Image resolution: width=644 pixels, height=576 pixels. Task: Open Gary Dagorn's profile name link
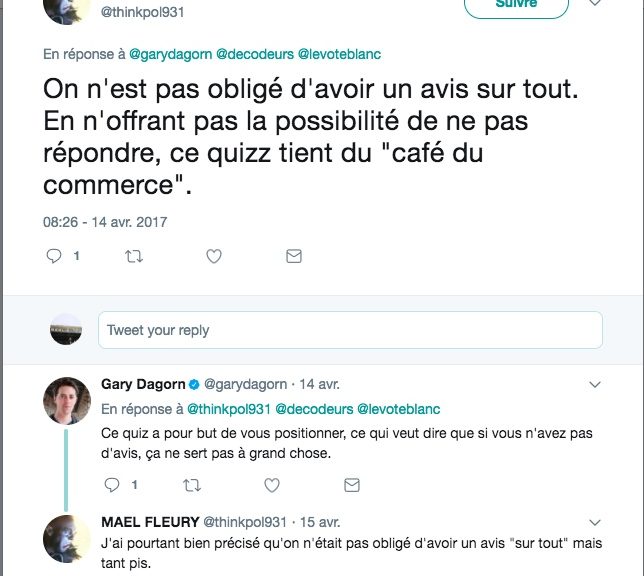(x=142, y=384)
